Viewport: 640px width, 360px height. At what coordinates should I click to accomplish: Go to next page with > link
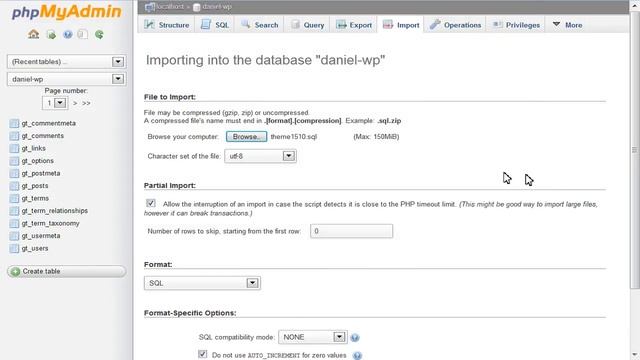[x=75, y=103]
